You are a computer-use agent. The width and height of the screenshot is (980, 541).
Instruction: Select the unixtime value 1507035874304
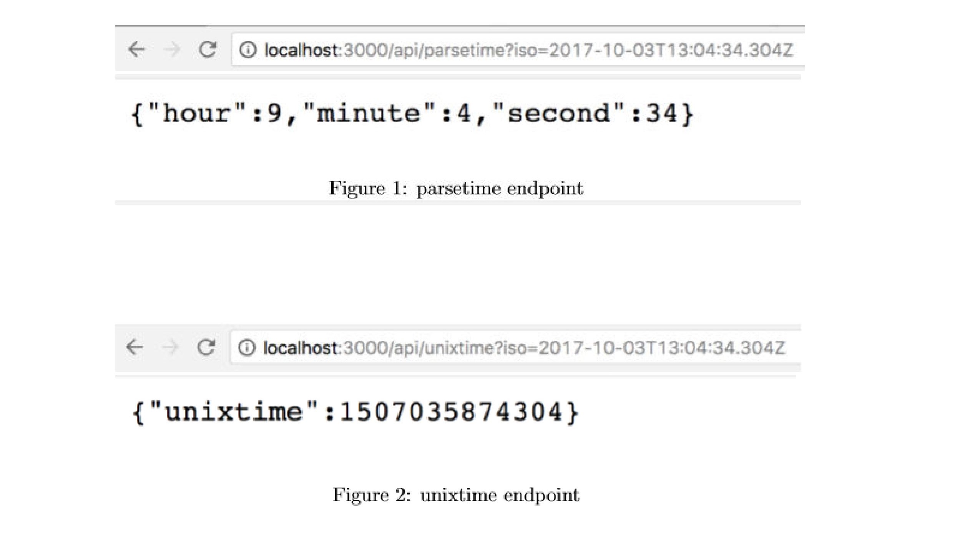click(x=452, y=412)
